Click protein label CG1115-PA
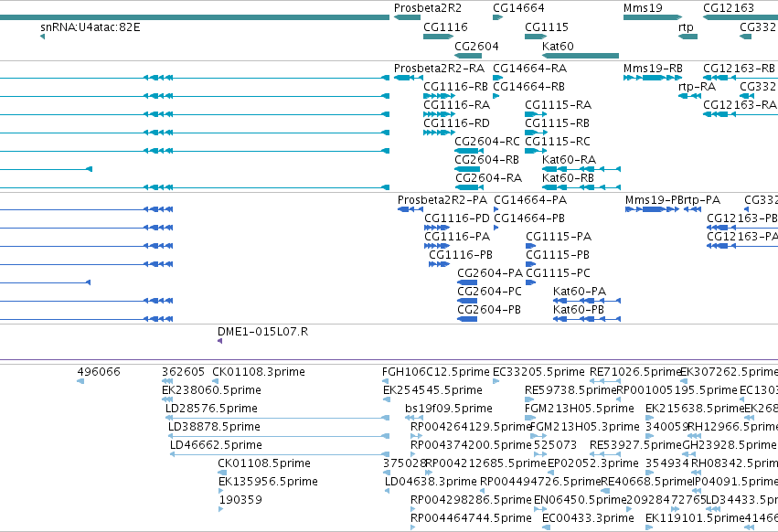Viewport: 778px width, 532px height. tap(559, 237)
